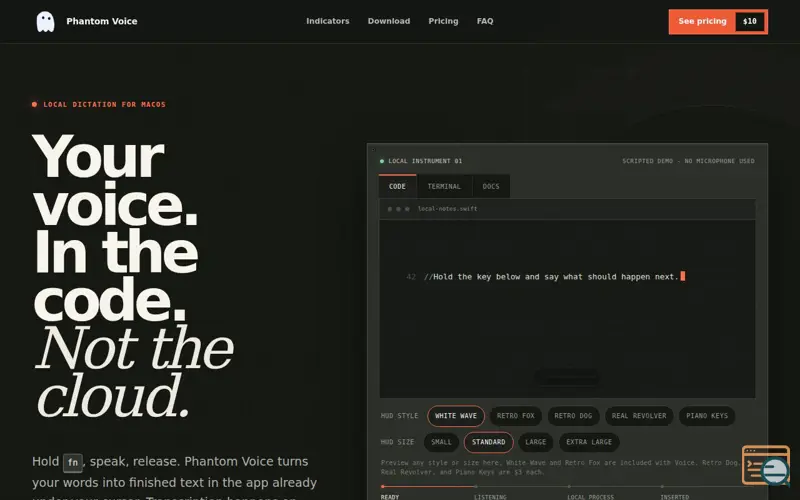Image resolution: width=800 pixels, height=500 pixels.
Task: Open the Download page link
Action: [x=389, y=21]
